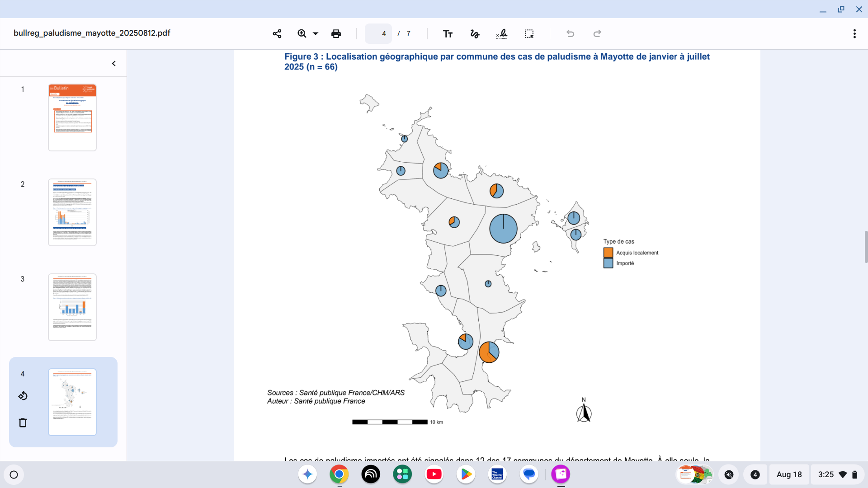Delete page 4 with trash icon
Image resolution: width=868 pixels, height=488 pixels.
23,422
